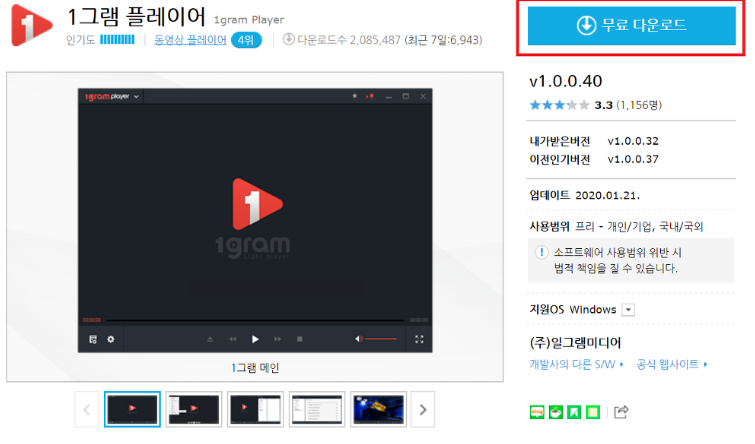
Task: Click the green bookmark share icon
Action: pyautogui.click(x=574, y=412)
